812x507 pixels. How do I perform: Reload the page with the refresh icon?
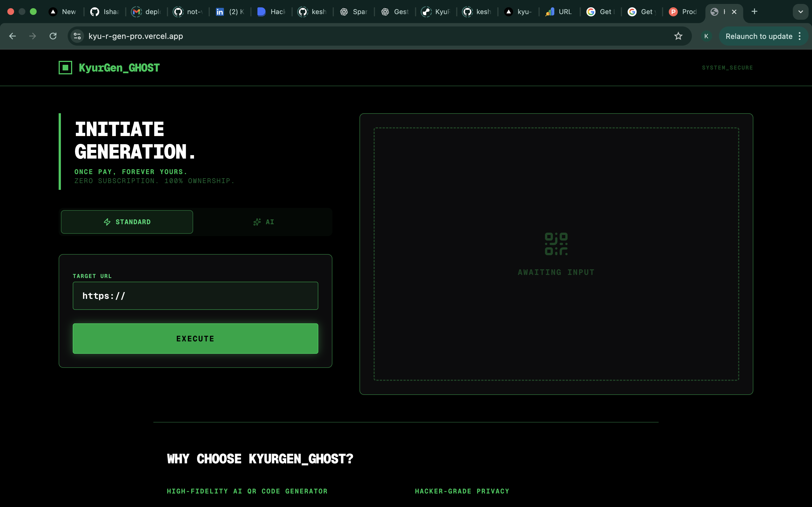[53, 36]
